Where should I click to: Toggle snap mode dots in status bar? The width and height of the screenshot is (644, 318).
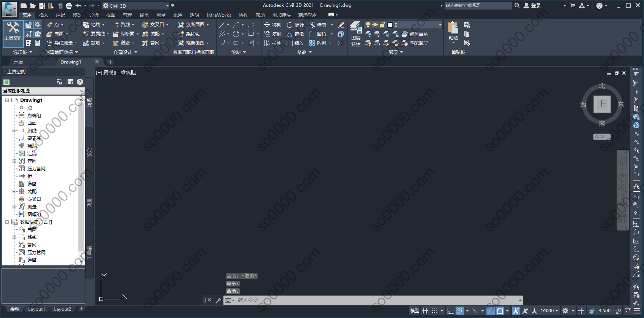click(434, 311)
